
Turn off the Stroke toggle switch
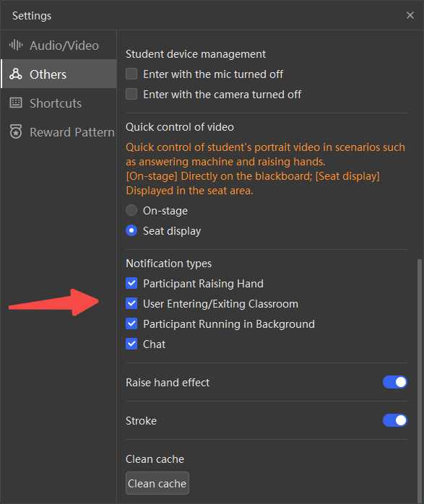[395, 420]
